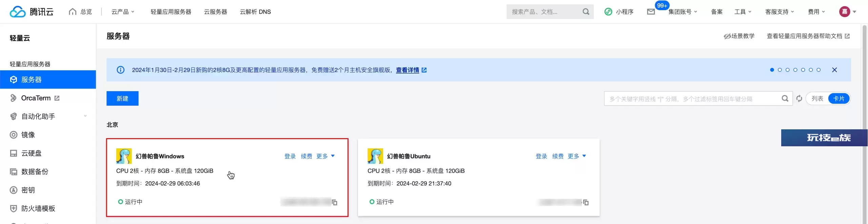The image size is (868, 224).
Task: Click the 自动化助手 sidebar icon
Action: click(14, 116)
